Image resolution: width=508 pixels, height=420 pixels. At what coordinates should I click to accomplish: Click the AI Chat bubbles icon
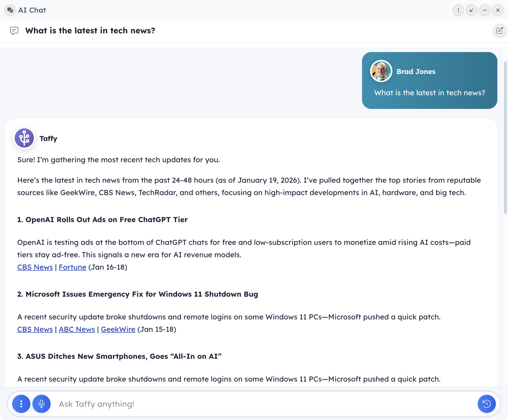[10, 10]
